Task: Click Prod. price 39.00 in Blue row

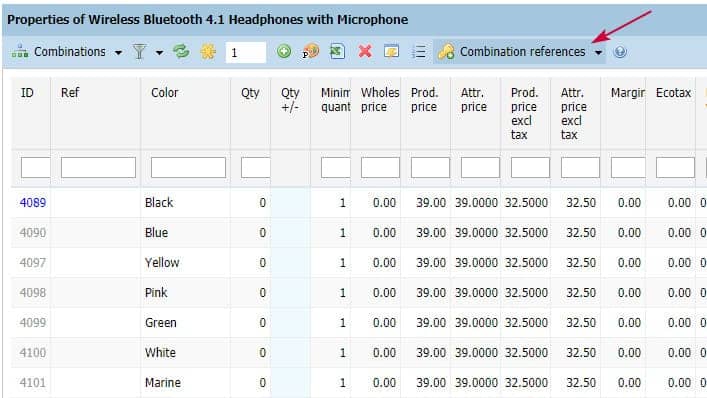Action: 431,233
